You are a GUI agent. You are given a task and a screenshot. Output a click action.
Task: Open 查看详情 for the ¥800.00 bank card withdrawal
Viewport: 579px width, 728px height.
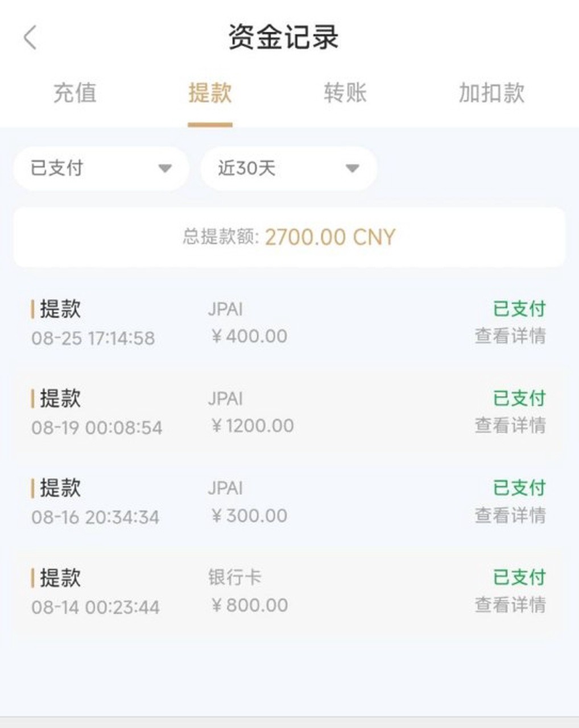coord(510,605)
